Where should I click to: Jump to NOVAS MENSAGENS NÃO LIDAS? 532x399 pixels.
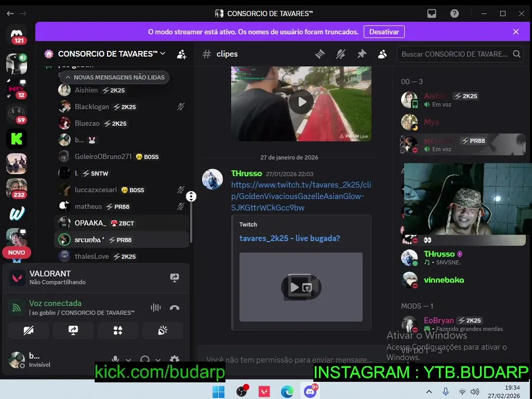115,78
